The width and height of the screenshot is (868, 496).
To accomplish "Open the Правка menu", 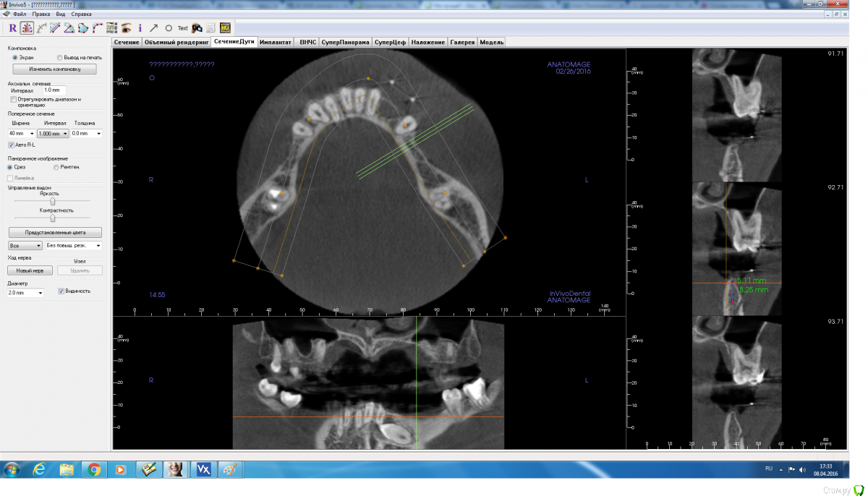I will pyautogui.click(x=41, y=14).
